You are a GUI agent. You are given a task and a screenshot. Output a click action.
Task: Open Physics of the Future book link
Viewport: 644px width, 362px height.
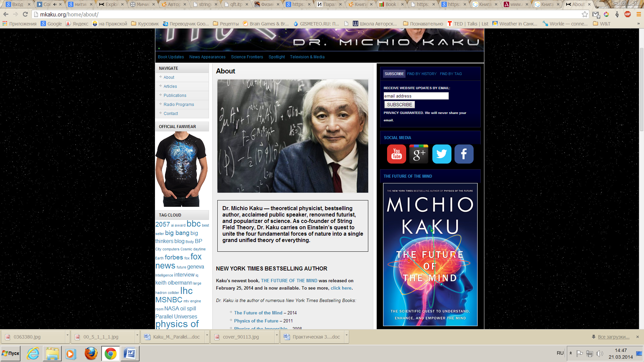(x=256, y=321)
